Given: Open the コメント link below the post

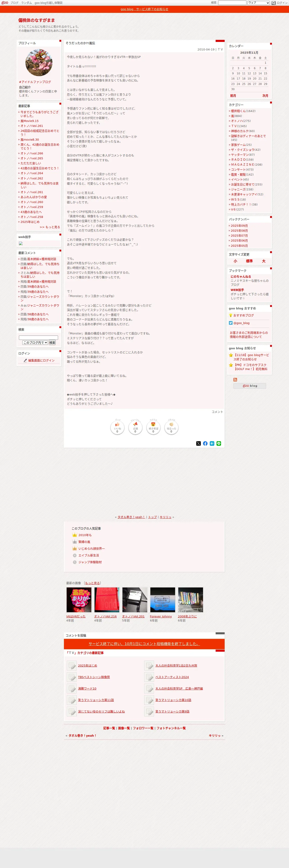Looking at the screenshot, I should 217,412.
